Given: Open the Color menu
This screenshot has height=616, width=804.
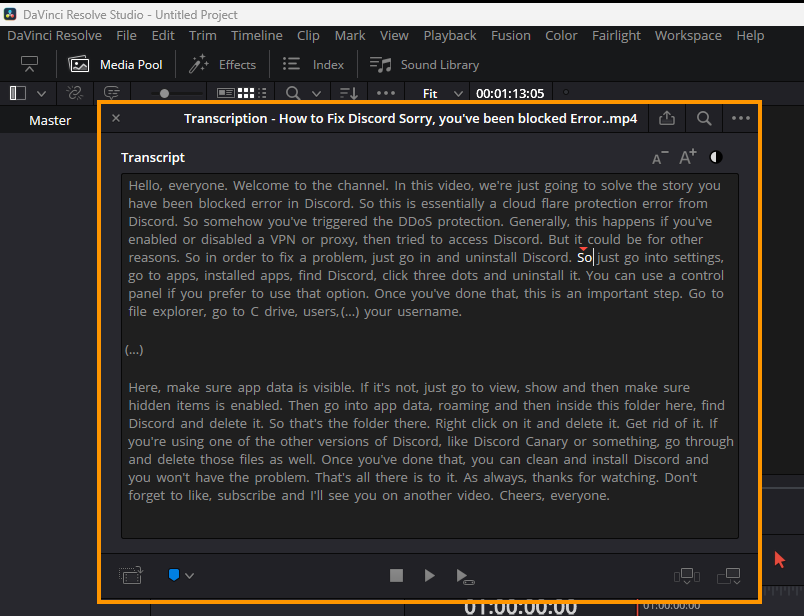Looking at the screenshot, I should tap(561, 36).
